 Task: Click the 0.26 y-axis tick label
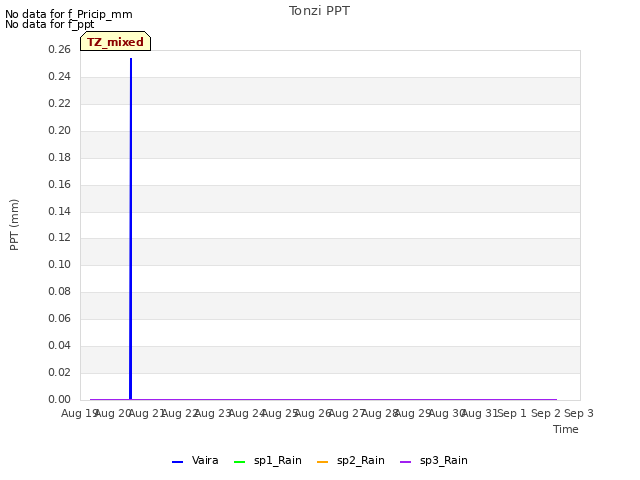59,49
